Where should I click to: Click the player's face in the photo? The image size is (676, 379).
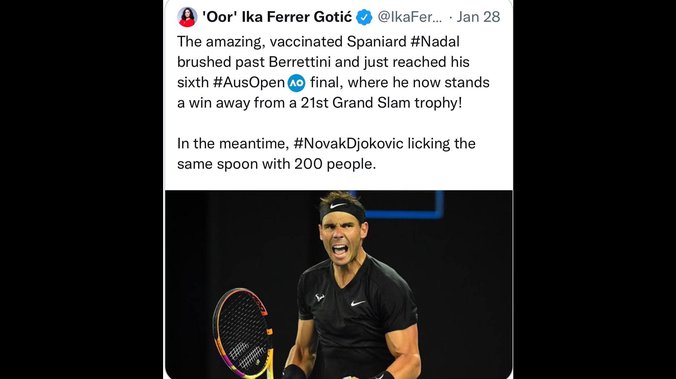coord(342,239)
